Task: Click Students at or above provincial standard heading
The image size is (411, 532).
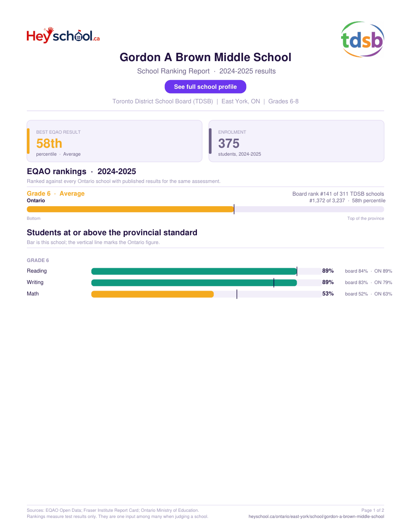Action: (112, 233)
